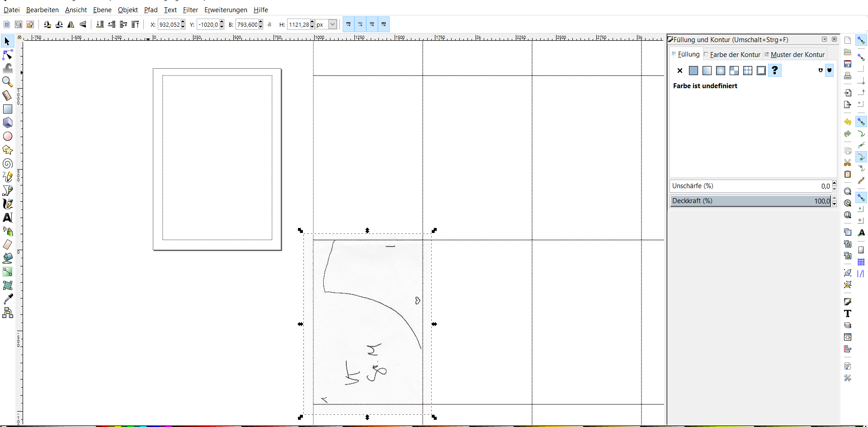868x427 pixels.
Task: Select the Node editing tool
Action: click(x=8, y=55)
